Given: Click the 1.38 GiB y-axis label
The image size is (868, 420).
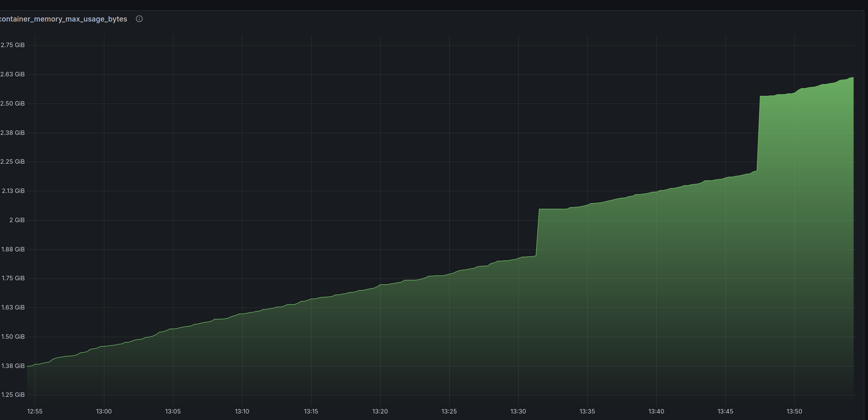Looking at the screenshot, I should 13,366.
